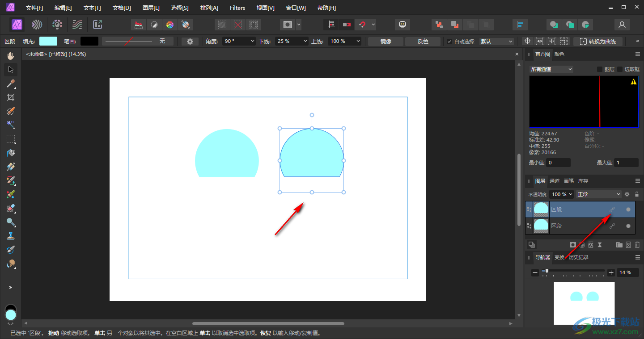The width and height of the screenshot is (644, 339).
Task: Pick the Flood Fill bucket tool
Action: point(11,153)
